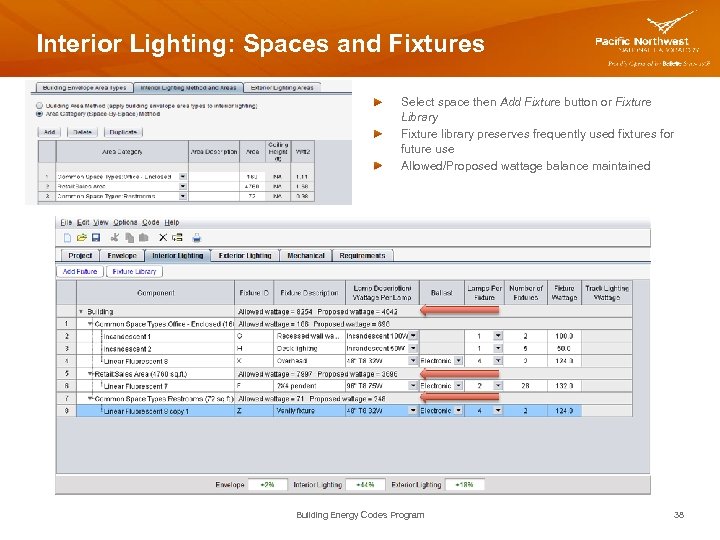Switch to the Mechanical tab
Viewport: 720px width, 540px height.
click(x=306, y=256)
